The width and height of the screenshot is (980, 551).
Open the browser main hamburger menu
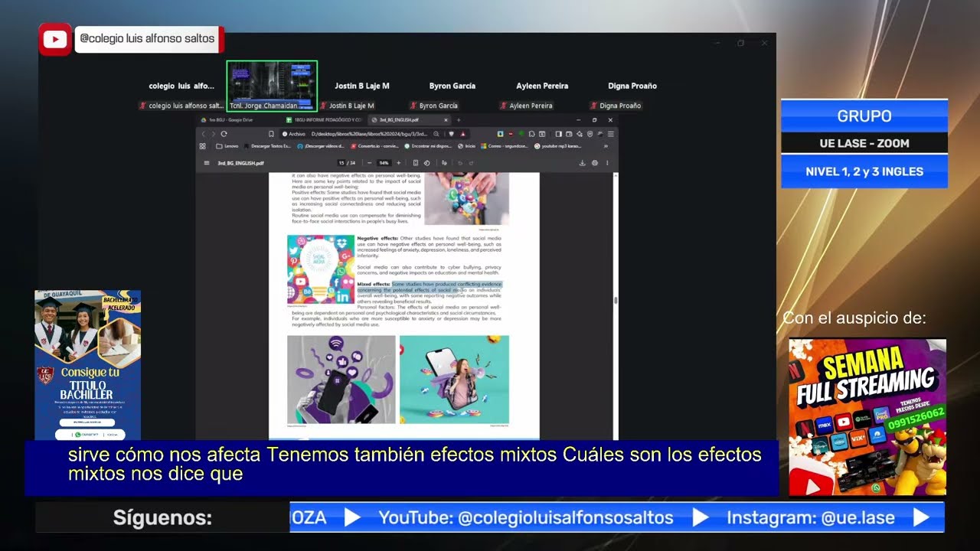[611, 134]
